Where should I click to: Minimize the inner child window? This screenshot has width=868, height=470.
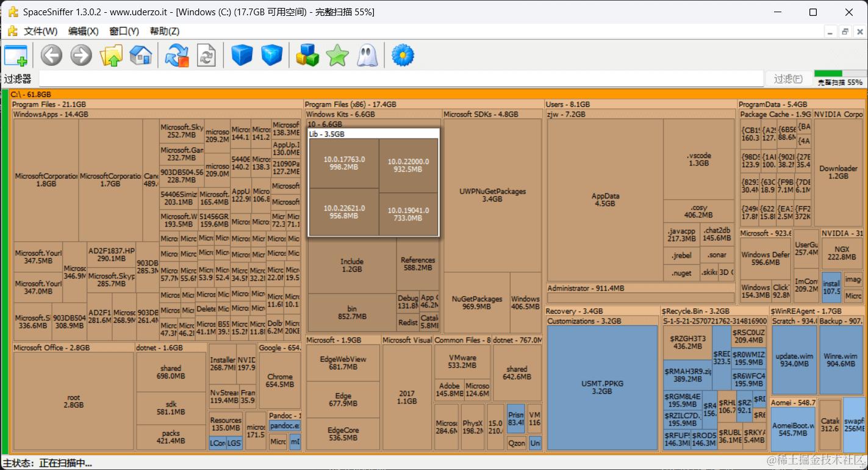tap(830, 31)
